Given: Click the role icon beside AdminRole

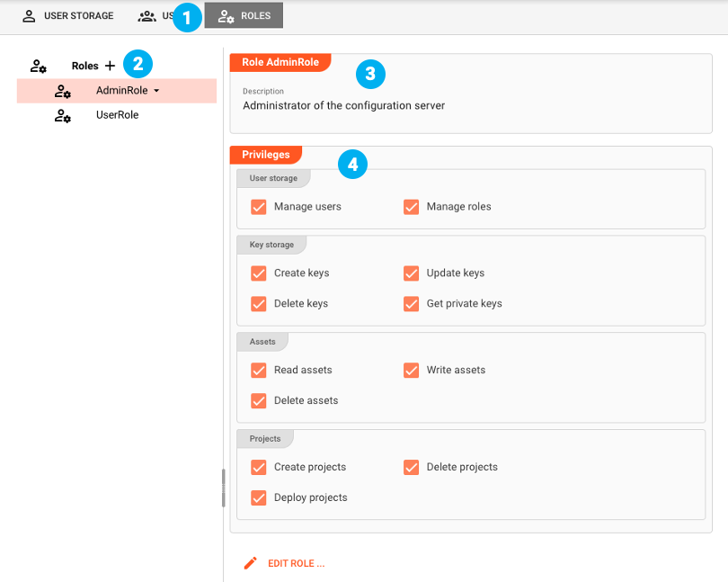Looking at the screenshot, I should pyautogui.click(x=63, y=91).
